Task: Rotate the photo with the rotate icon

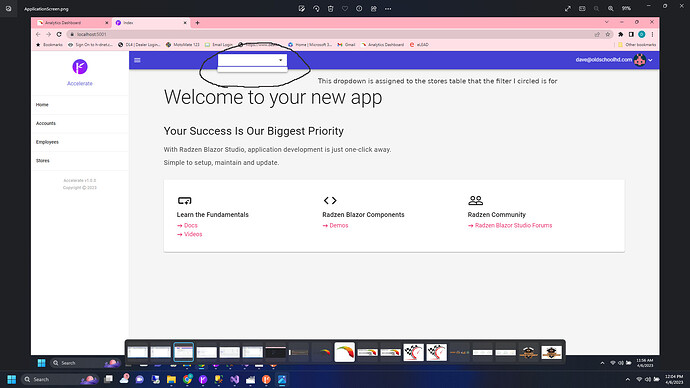Action: point(316,8)
